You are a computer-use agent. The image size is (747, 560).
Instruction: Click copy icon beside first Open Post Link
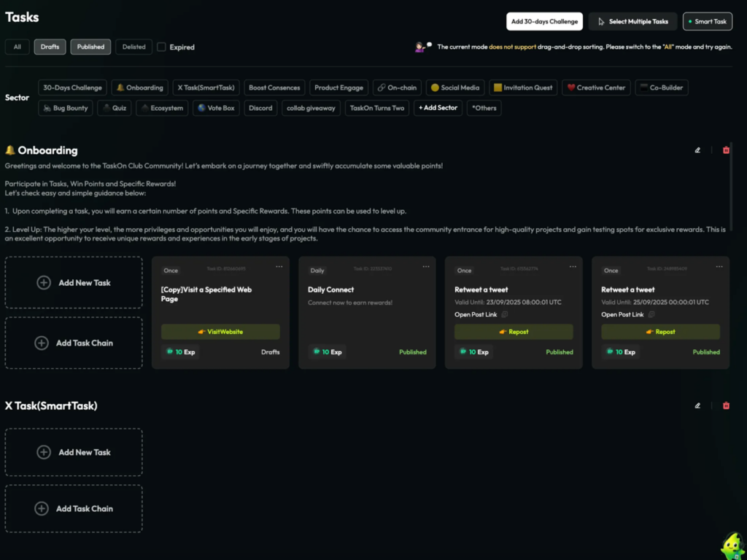tap(505, 315)
